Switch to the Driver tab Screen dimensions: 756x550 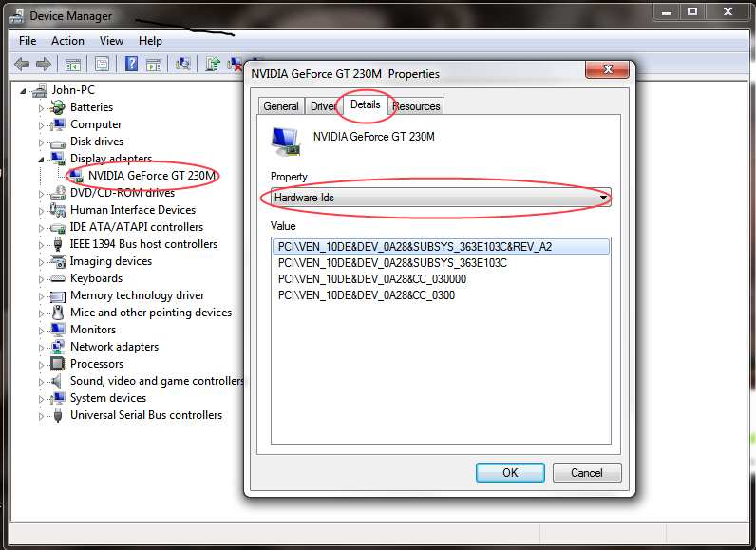323,106
